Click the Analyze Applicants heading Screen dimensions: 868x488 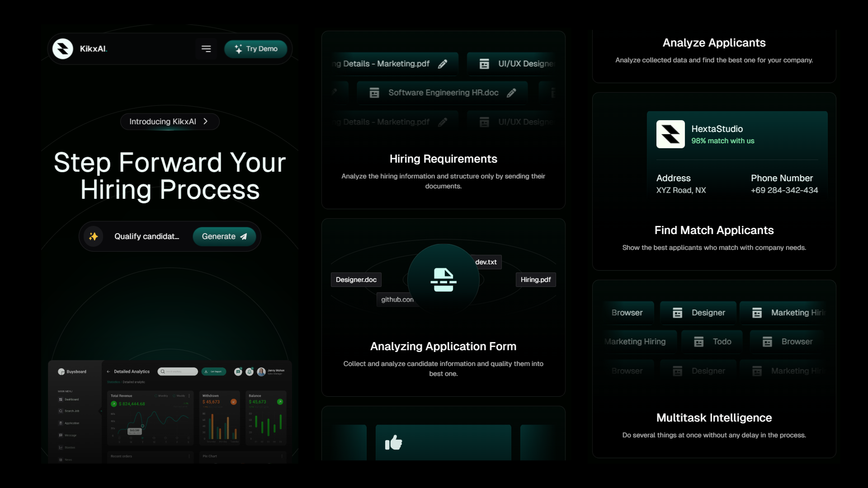714,43
